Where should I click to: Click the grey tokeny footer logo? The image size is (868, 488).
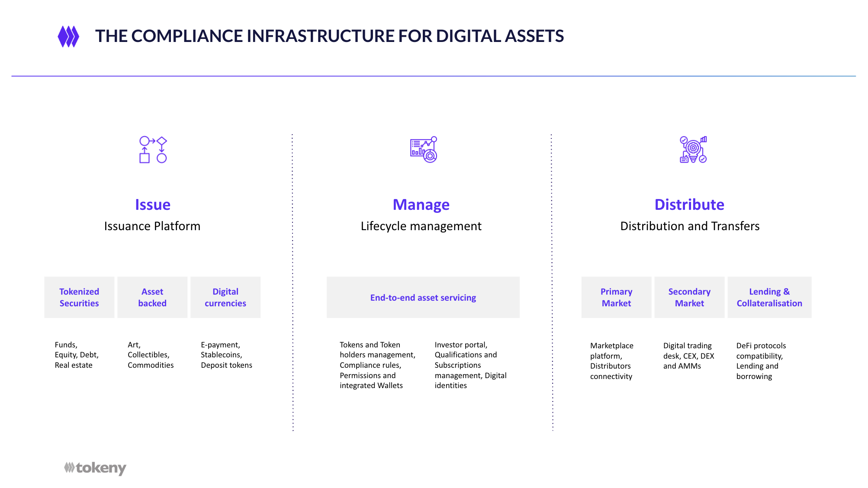[x=95, y=468]
